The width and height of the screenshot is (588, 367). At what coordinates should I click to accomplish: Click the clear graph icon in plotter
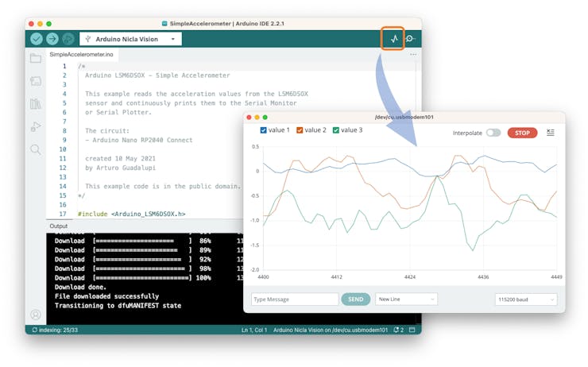coord(550,133)
